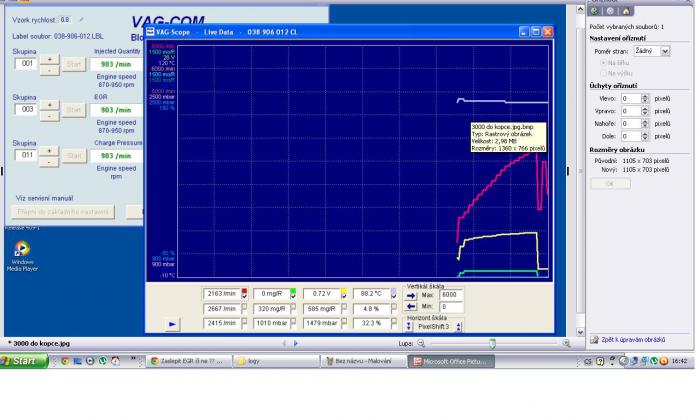Click right arrow icon next to Max field
This screenshot has width=700, height=420.
410,295
